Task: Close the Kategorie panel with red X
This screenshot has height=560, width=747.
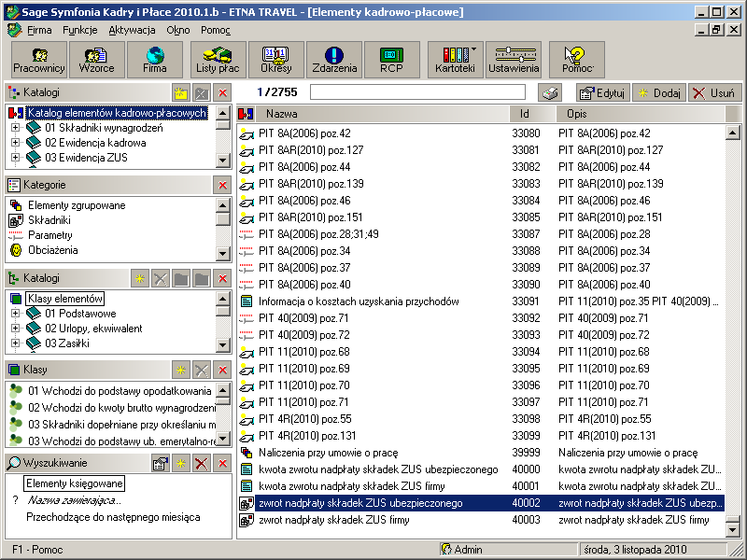Action: [222, 185]
